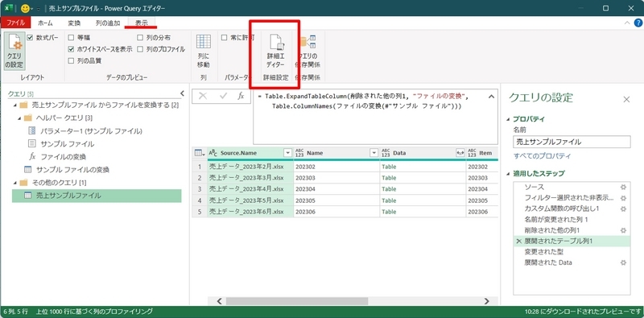This screenshot has width=644, height=318.
Task: Click the smiley feedback icon in title bar
Action: pyautogui.click(x=25, y=8)
